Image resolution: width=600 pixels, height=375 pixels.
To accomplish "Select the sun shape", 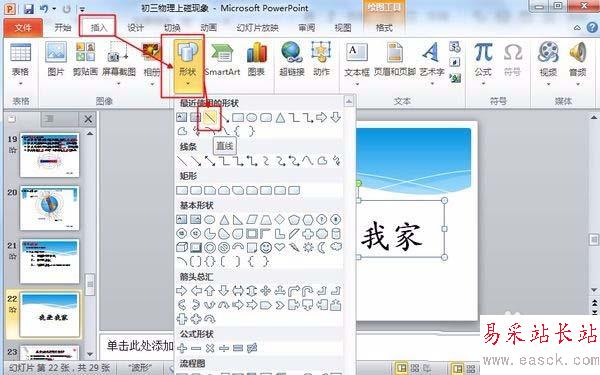I will [308, 248].
